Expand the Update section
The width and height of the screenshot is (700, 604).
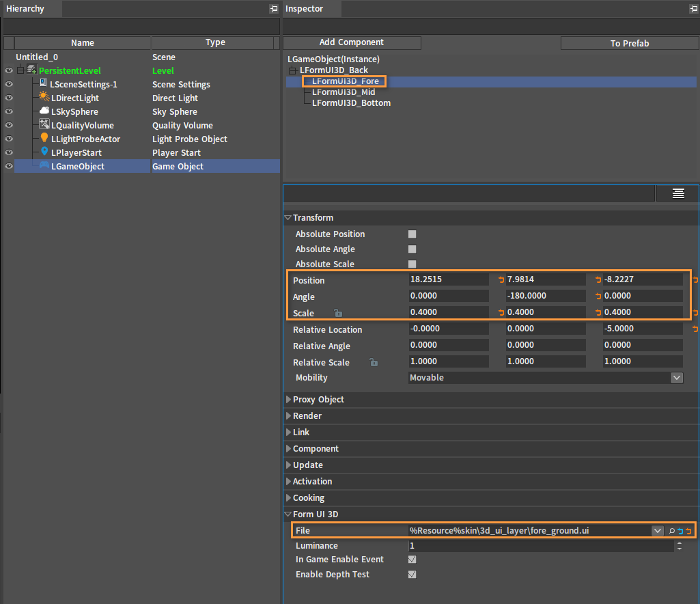tap(288, 465)
